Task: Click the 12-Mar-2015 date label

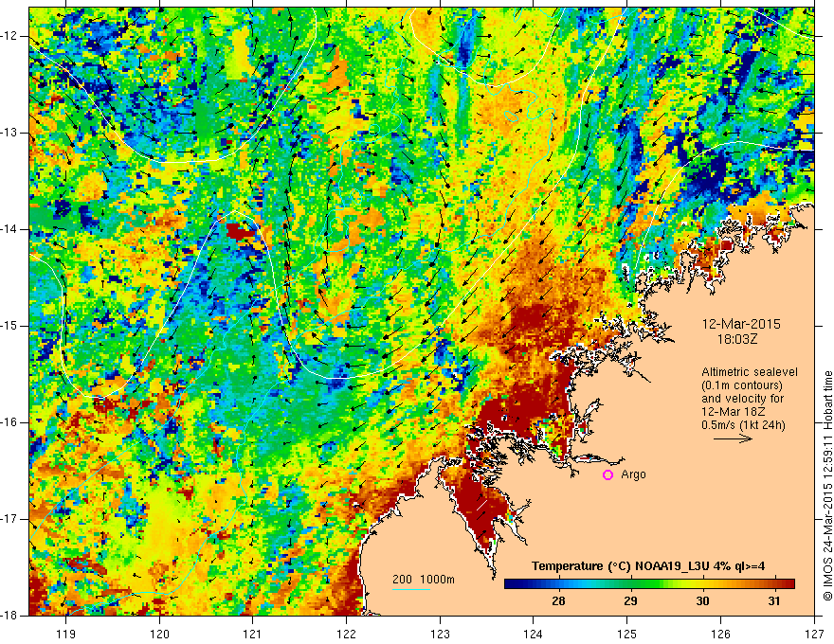Action: (x=741, y=324)
